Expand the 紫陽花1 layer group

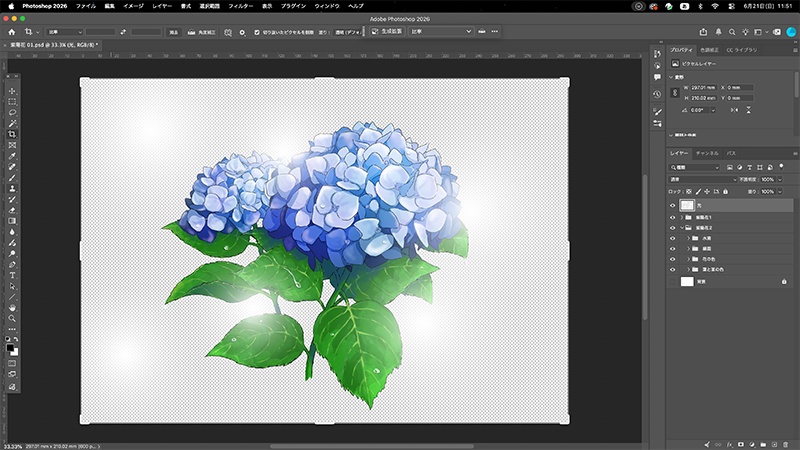(682, 217)
